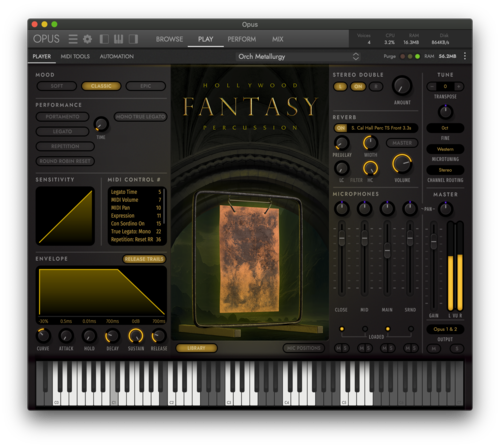
Task: Switch to the Play tab
Action: 205,39
